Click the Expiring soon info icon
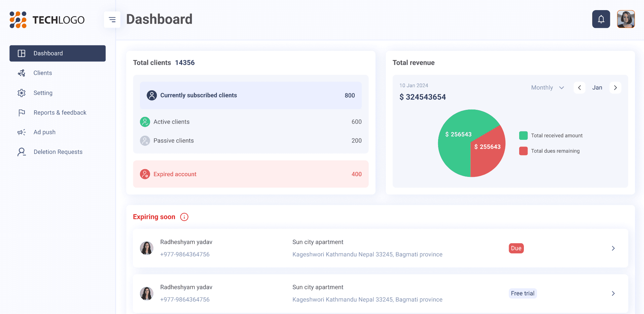Viewport: 644px width, 314px height. coord(184,217)
